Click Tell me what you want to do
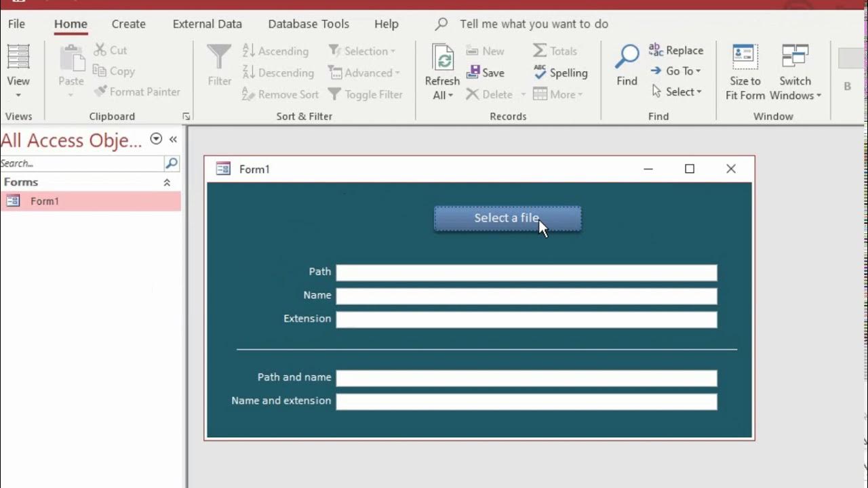The image size is (868, 488). coord(534,24)
